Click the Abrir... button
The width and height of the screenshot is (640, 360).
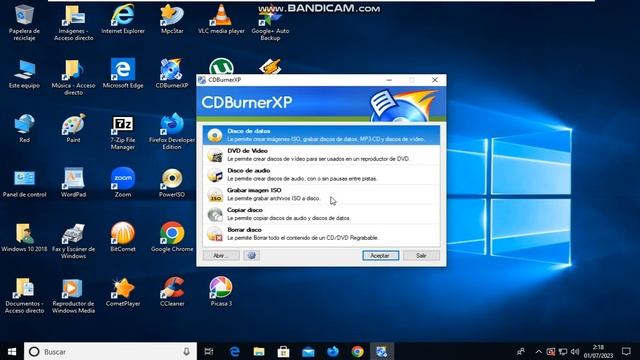pos(221,256)
